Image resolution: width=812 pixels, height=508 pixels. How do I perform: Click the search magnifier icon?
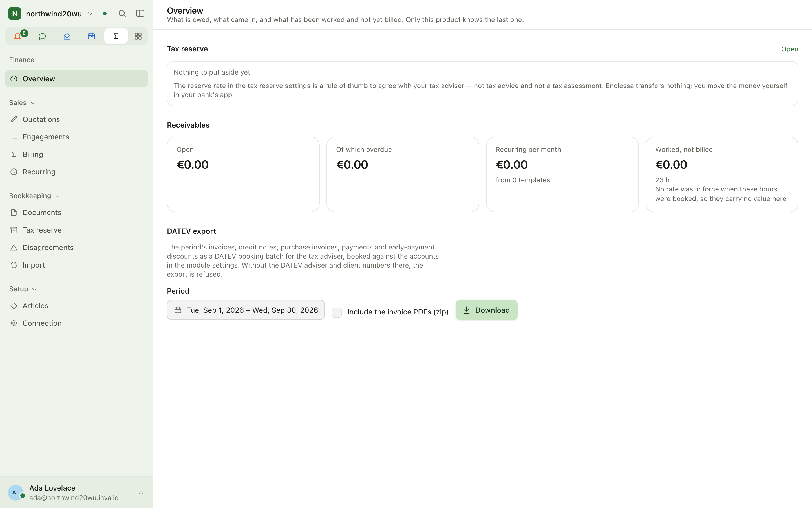(x=122, y=14)
